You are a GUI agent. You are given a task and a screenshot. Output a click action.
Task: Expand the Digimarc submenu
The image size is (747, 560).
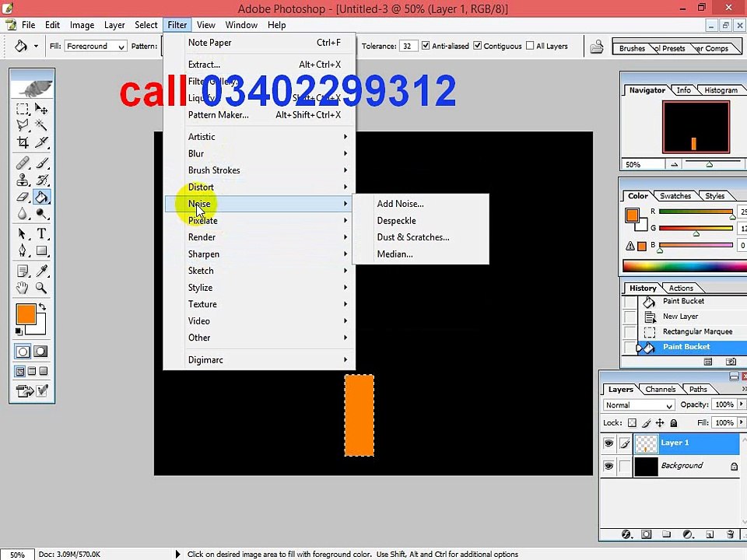(x=260, y=360)
